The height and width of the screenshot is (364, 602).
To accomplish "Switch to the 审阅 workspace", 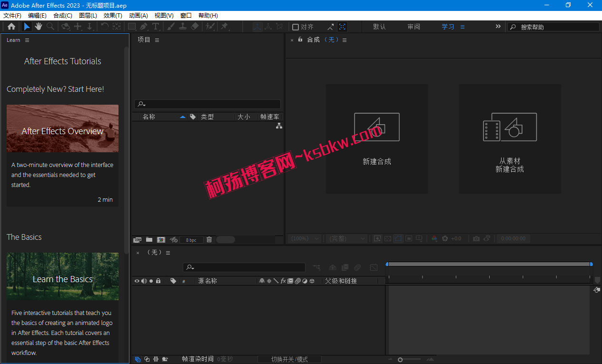I will point(414,27).
